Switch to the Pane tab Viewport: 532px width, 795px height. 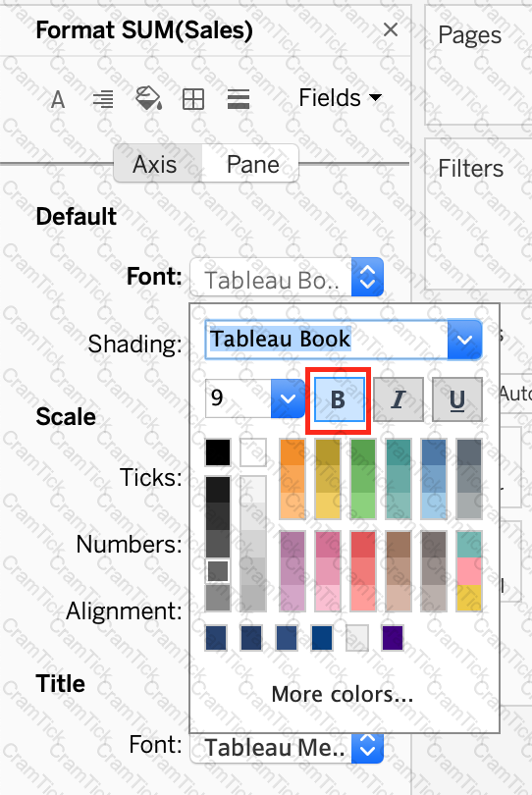tap(250, 164)
